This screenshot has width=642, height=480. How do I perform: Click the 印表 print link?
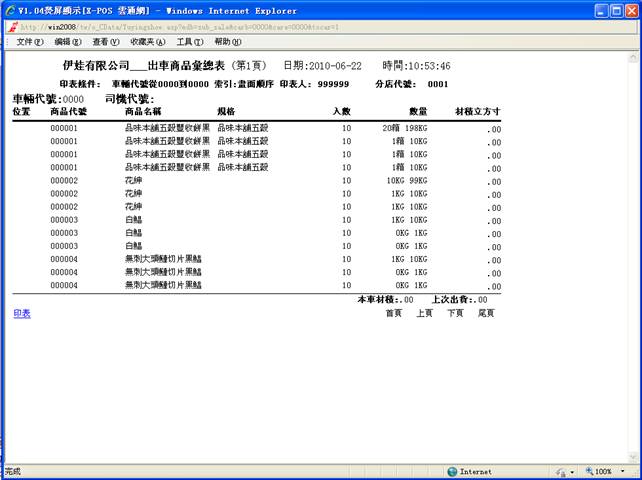(x=21, y=313)
